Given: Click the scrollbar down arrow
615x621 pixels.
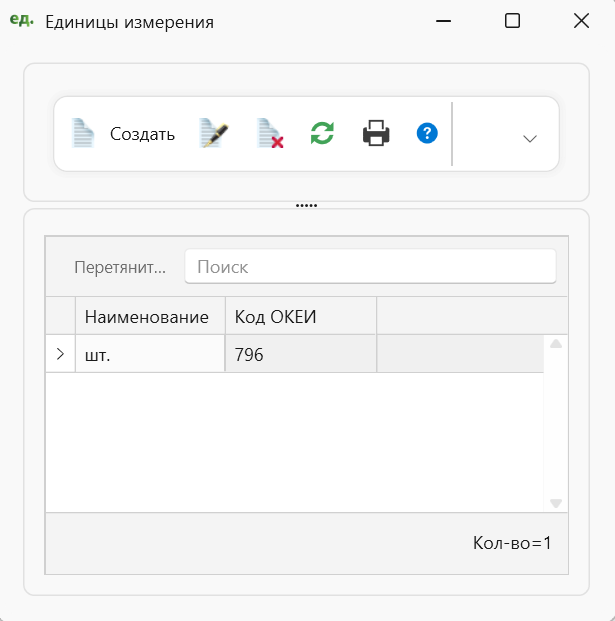Looking at the screenshot, I should (556, 503).
